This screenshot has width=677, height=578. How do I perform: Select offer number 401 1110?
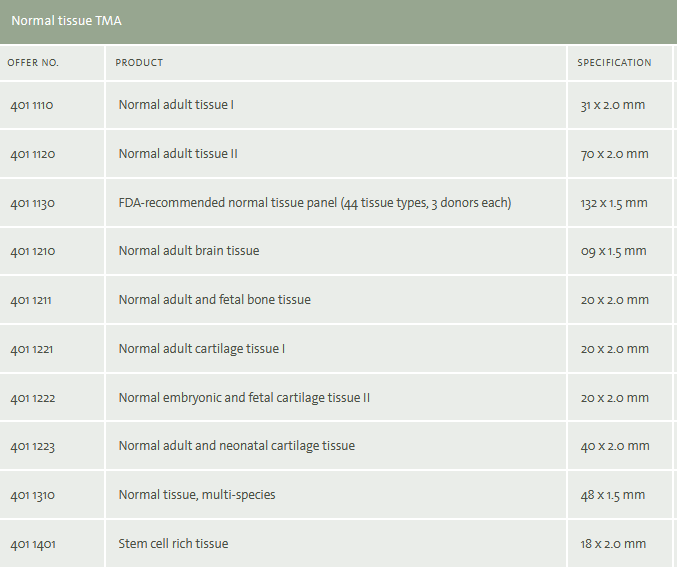pos(33,105)
